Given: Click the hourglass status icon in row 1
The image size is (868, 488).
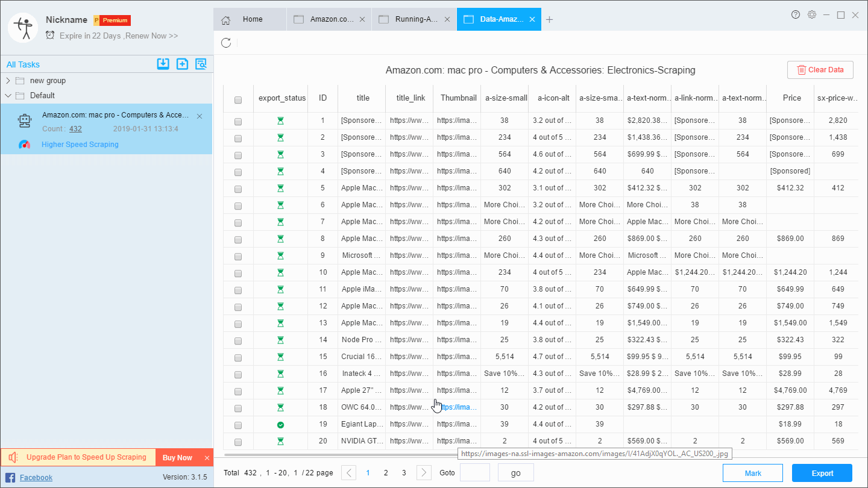Looking at the screenshot, I should click(x=280, y=120).
